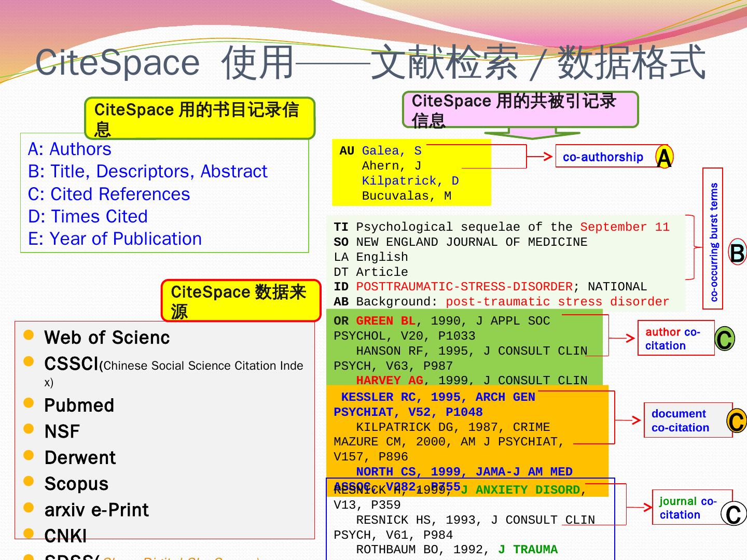This screenshot has width=747, height=560.
Task: Click the 'DT Article' record line
Action: pos(371,272)
